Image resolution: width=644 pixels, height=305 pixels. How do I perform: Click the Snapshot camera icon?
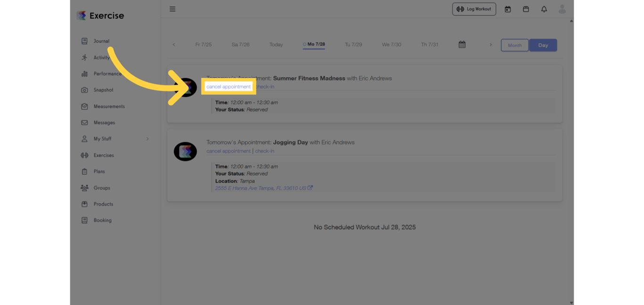[84, 90]
